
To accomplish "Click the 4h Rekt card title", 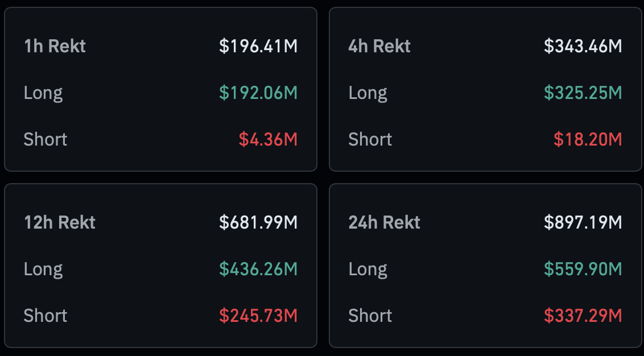I will [379, 46].
